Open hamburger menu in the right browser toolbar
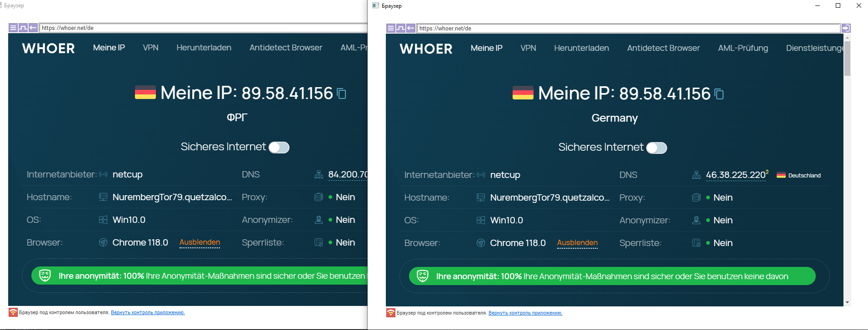The image size is (868, 330). 391,28
